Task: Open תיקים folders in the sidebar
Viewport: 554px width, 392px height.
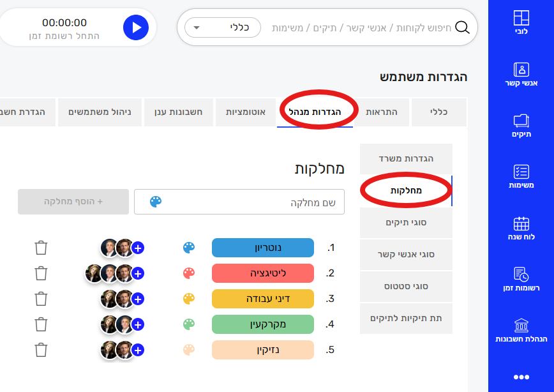Action: tap(521, 125)
